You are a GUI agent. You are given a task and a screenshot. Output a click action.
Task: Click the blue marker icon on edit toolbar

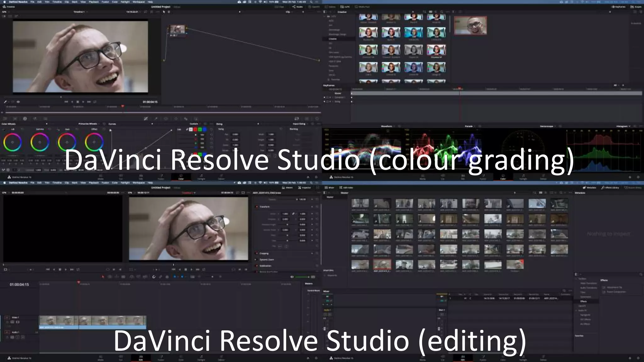182,277
